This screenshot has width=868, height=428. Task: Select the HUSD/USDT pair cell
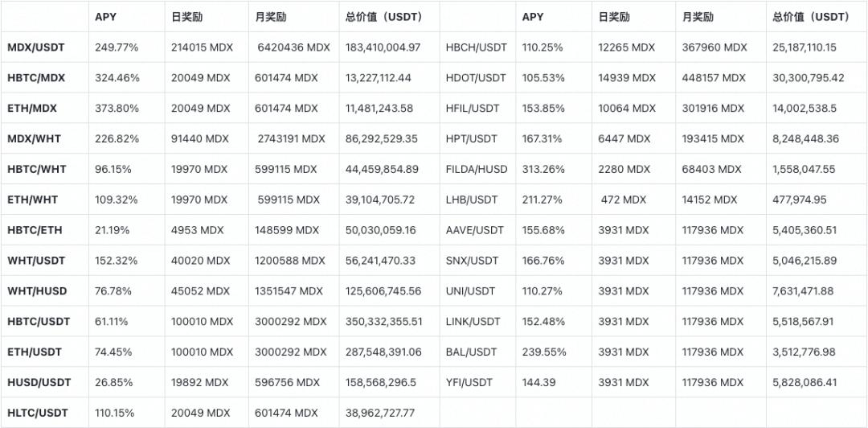tap(39, 382)
